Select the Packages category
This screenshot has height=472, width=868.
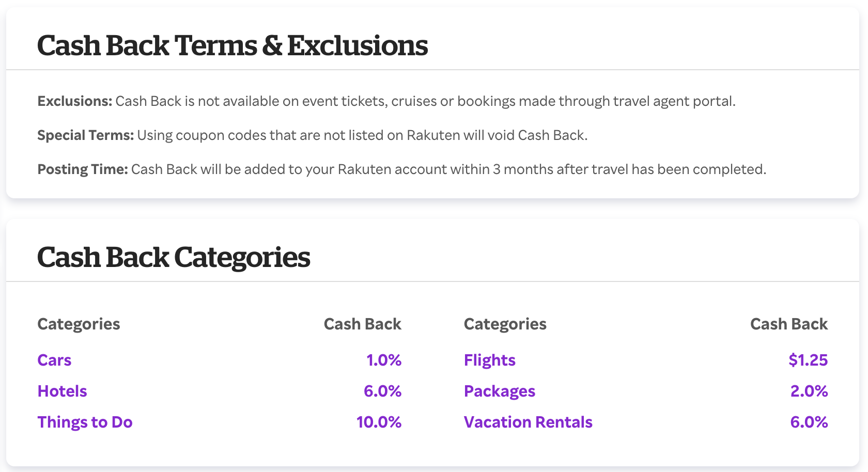(499, 391)
